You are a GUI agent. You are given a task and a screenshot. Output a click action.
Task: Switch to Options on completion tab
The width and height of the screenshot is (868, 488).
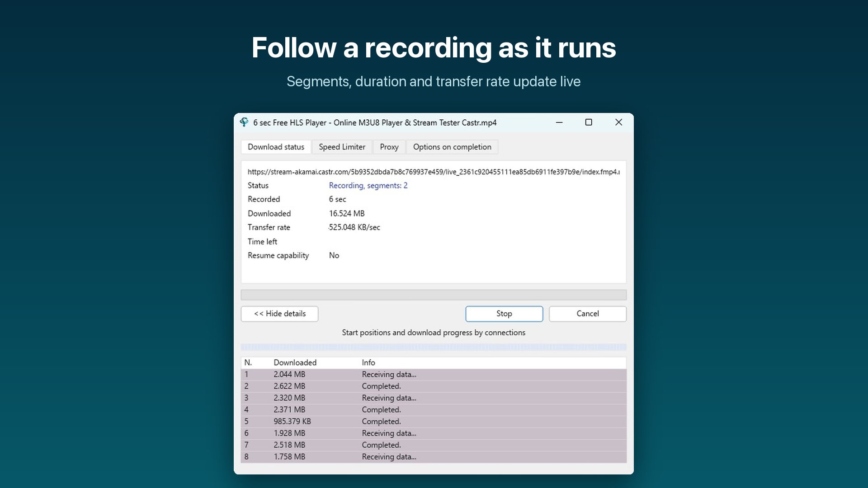pos(452,147)
